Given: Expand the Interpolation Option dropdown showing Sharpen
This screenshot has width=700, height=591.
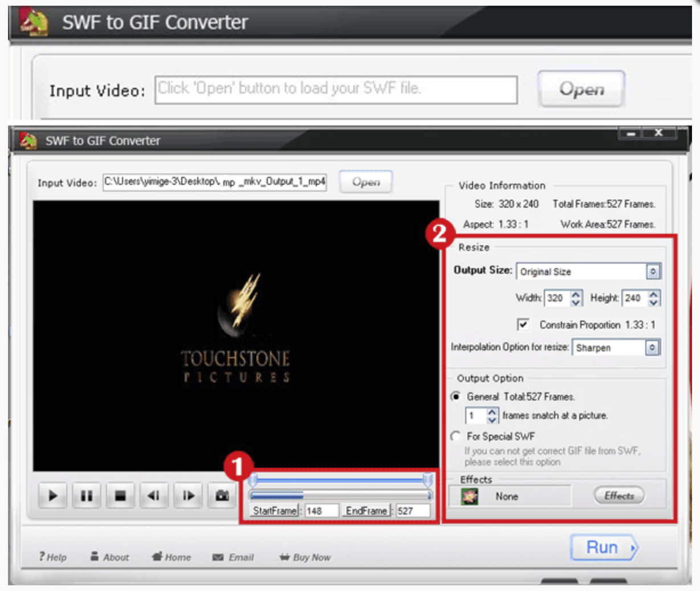Looking at the screenshot, I should coord(652,347).
